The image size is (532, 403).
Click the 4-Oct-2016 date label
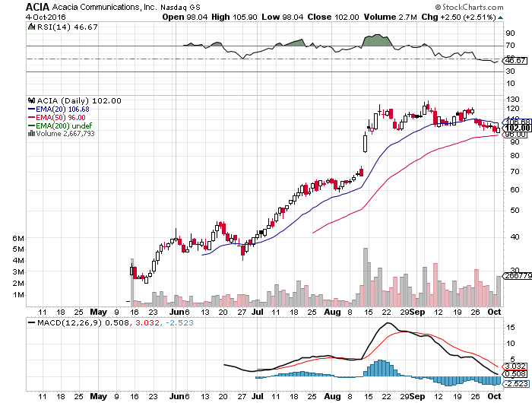tap(46, 17)
